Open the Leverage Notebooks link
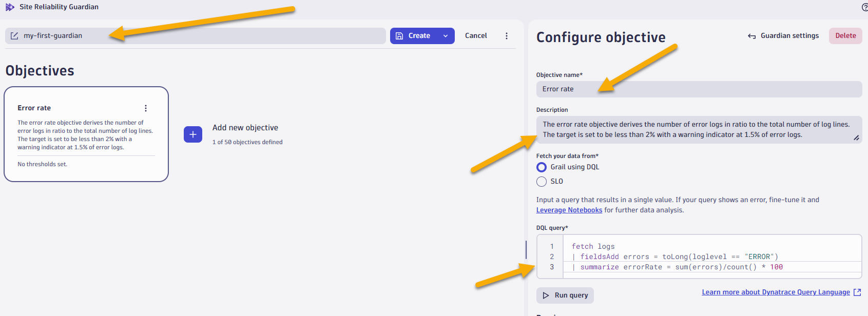The image size is (868, 316). tap(569, 210)
